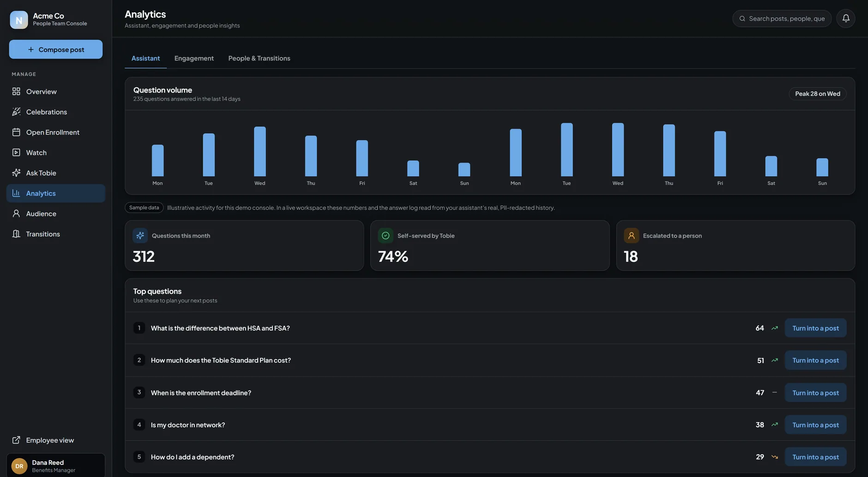This screenshot has height=477, width=868.
Task: Turn add a dependent question into a post
Action: (x=815, y=457)
